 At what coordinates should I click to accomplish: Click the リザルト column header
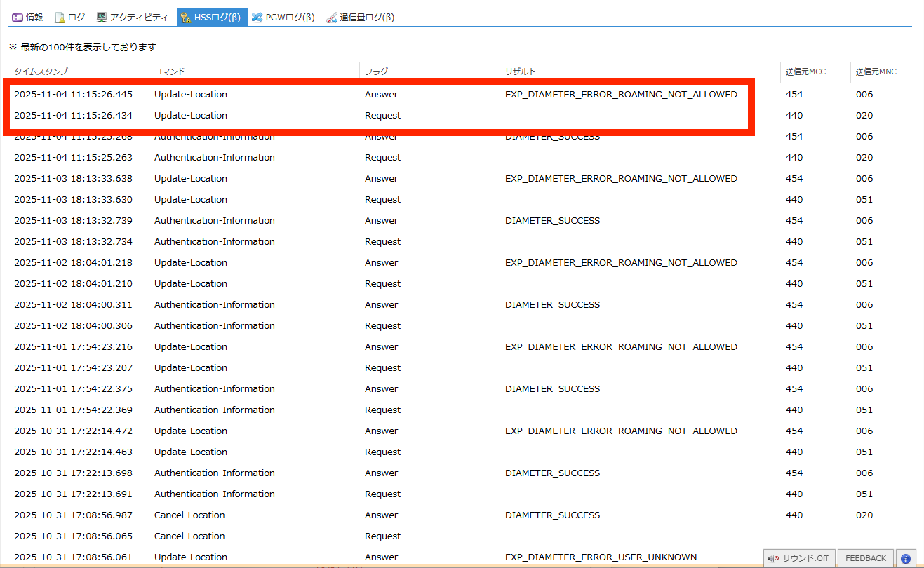coord(521,72)
